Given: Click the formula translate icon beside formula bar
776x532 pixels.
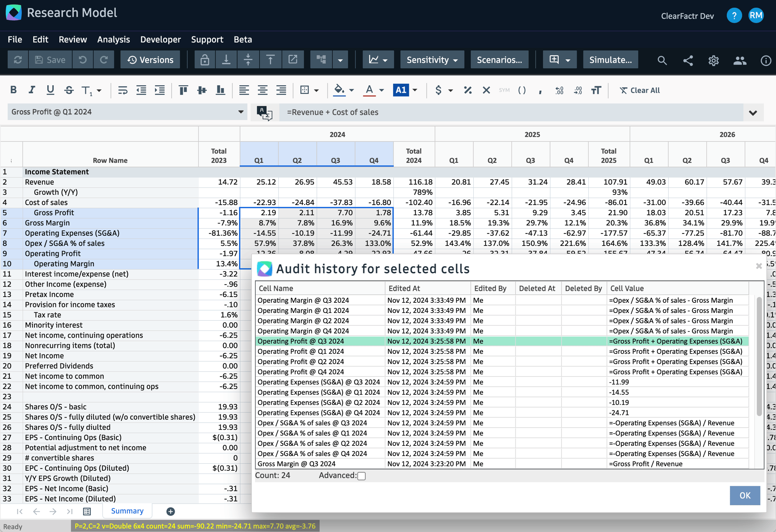Looking at the screenshot, I should coord(264,112).
